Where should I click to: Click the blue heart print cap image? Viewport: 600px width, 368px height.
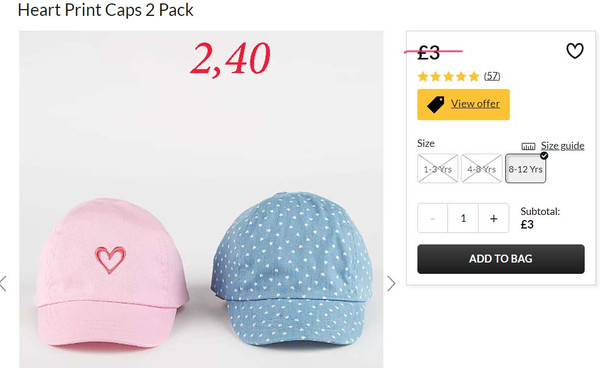[x=292, y=270]
